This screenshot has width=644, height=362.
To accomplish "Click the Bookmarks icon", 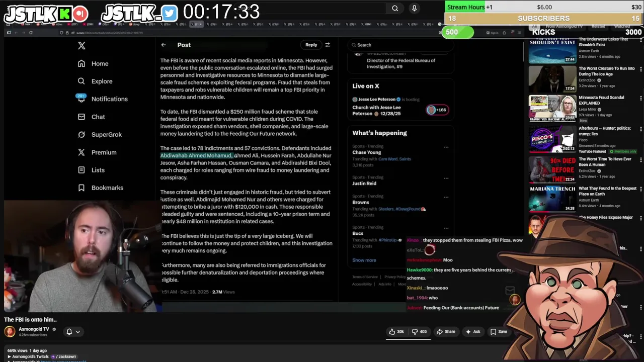I will click(82, 188).
